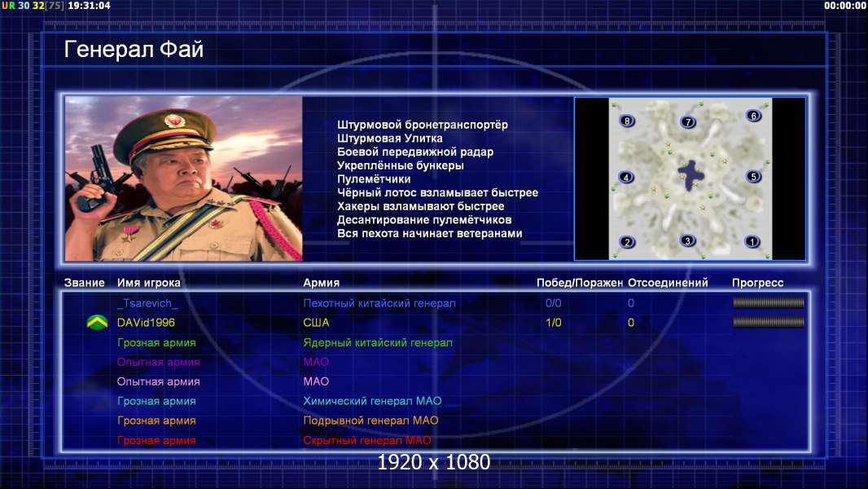
Task: Click the cyan 'Грозная армия' player row
Action: [x=156, y=401]
